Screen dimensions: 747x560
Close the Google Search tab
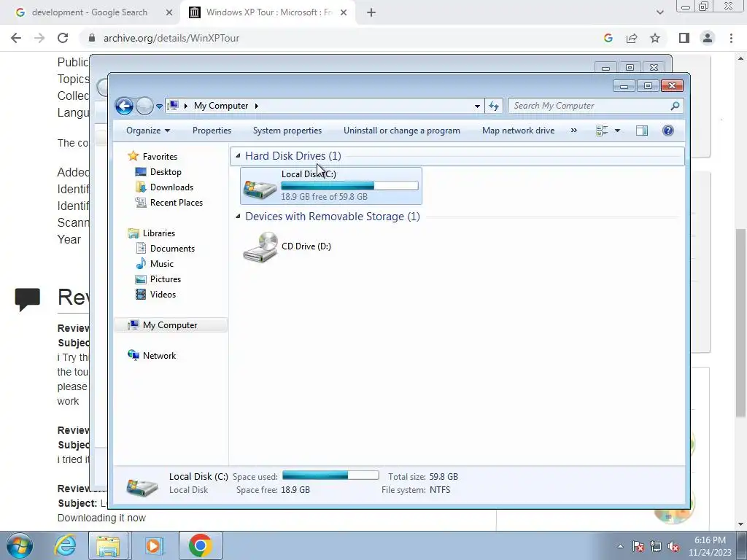pos(169,13)
